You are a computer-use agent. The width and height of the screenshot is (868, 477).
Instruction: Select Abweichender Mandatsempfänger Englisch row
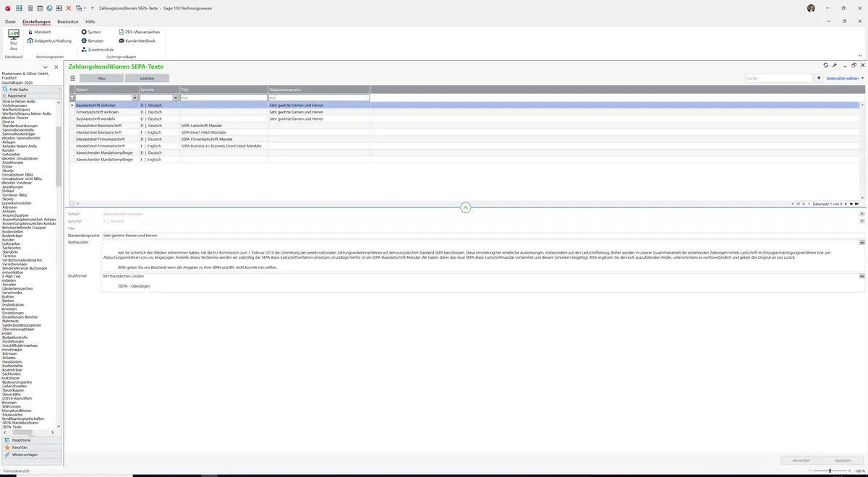coord(465,159)
